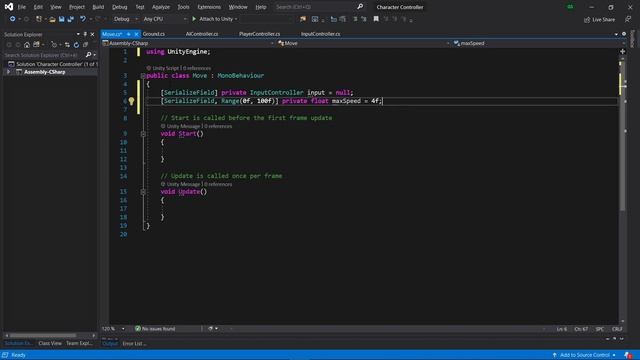Click the editor vertical scrollbar thumb
This screenshot has height=360, width=640.
(x=622, y=135)
